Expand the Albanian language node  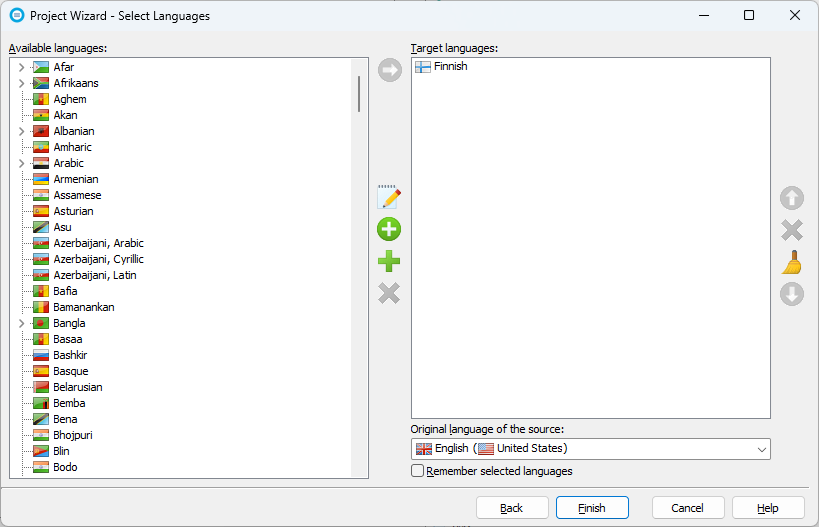coord(21,131)
